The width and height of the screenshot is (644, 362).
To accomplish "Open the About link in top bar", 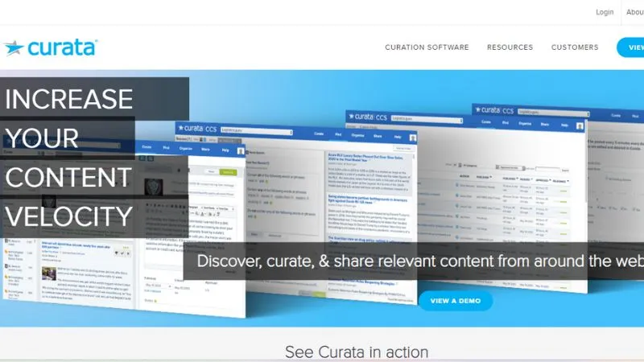I will (x=635, y=12).
